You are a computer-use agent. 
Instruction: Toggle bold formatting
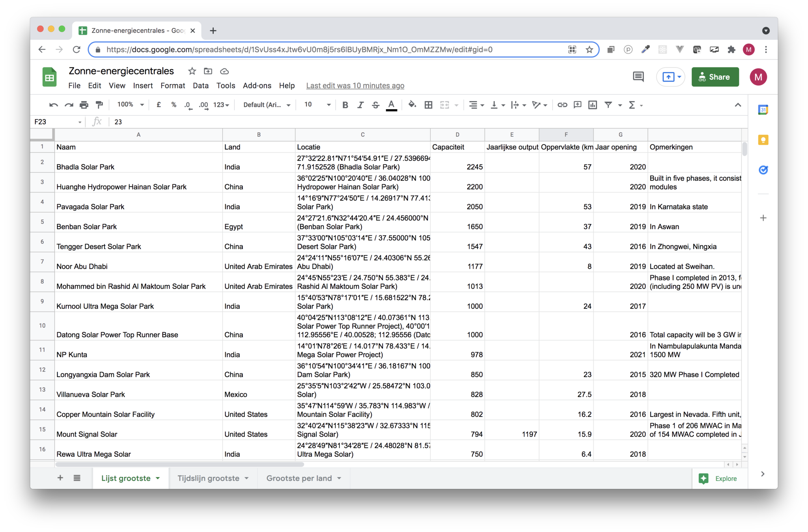345,105
